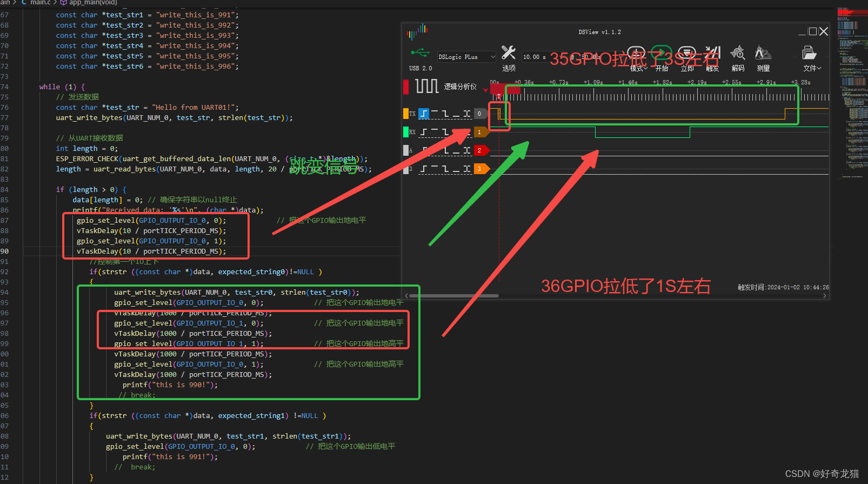Click the ESP_ERROR_CHECK call on line 81
The height and width of the screenshot is (484, 868).
(212, 158)
